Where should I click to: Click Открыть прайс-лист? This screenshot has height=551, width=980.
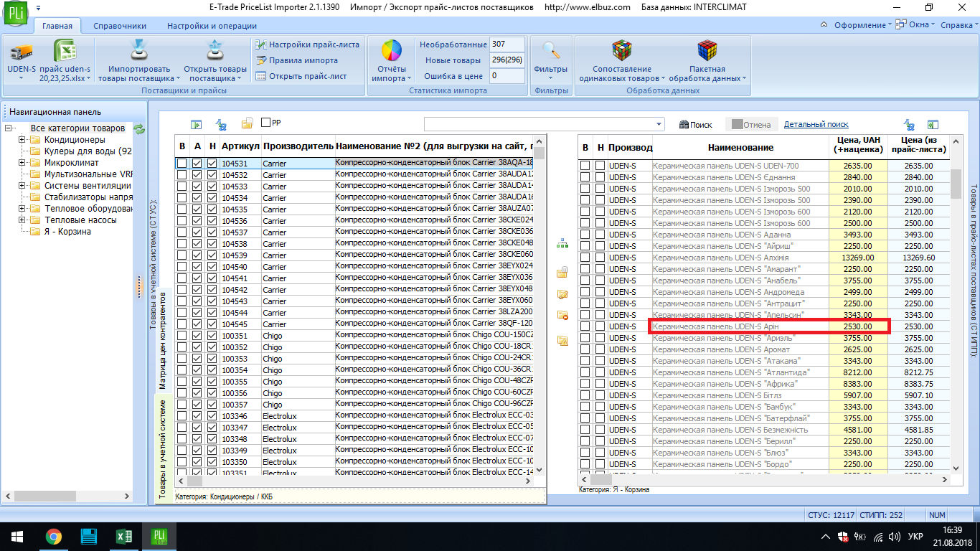301,76
